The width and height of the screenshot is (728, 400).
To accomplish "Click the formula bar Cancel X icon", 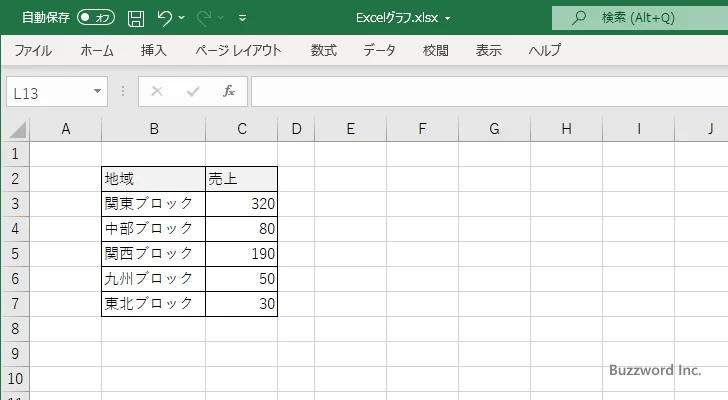I will point(157,91).
